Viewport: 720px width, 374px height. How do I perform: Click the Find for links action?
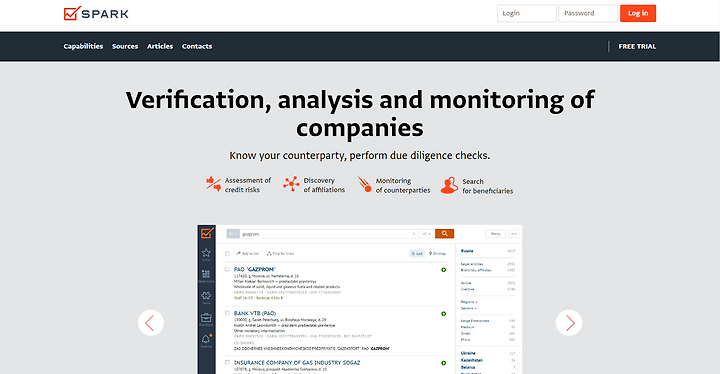281,254
